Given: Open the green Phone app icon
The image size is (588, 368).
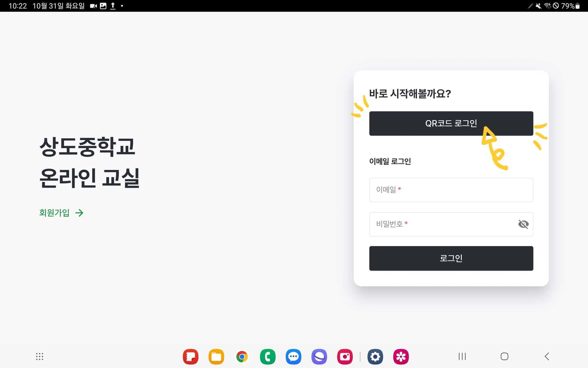Looking at the screenshot, I should (x=268, y=356).
